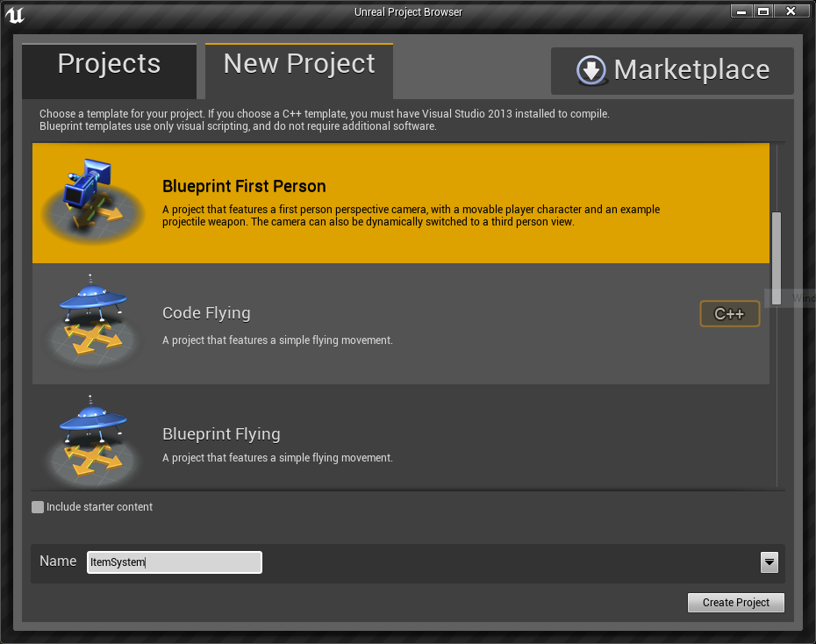Open the Marketplace button
The width and height of the screenshot is (816, 644).
coord(672,71)
